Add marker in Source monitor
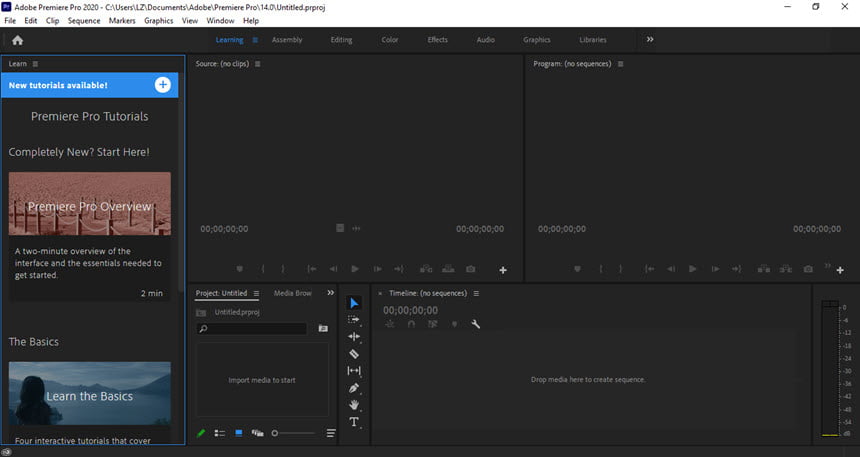The height and width of the screenshot is (457, 860). pyautogui.click(x=240, y=269)
